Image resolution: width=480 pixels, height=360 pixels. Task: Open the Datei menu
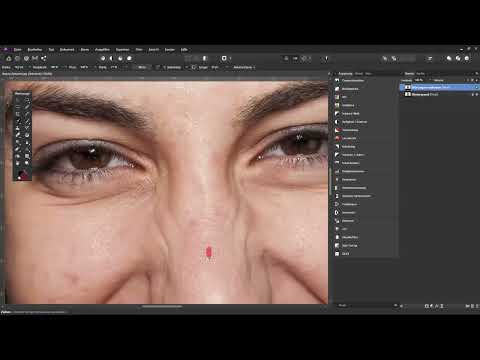tap(17, 50)
